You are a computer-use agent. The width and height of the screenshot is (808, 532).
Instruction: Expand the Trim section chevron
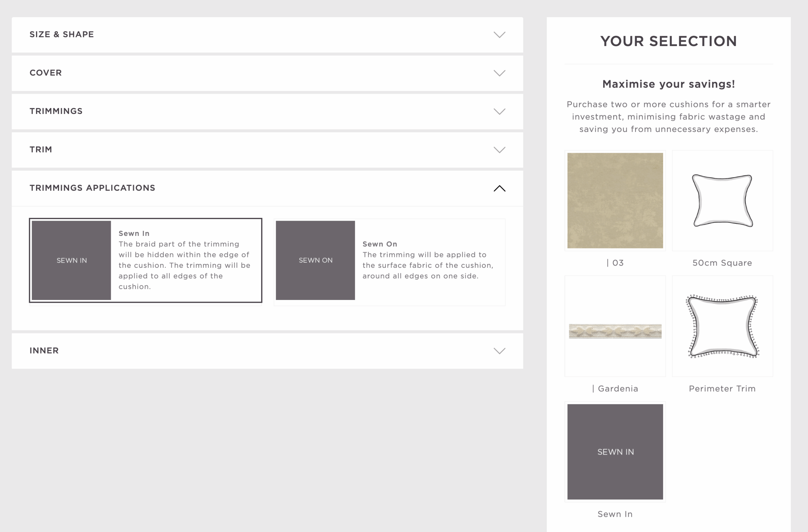click(499, 150)
